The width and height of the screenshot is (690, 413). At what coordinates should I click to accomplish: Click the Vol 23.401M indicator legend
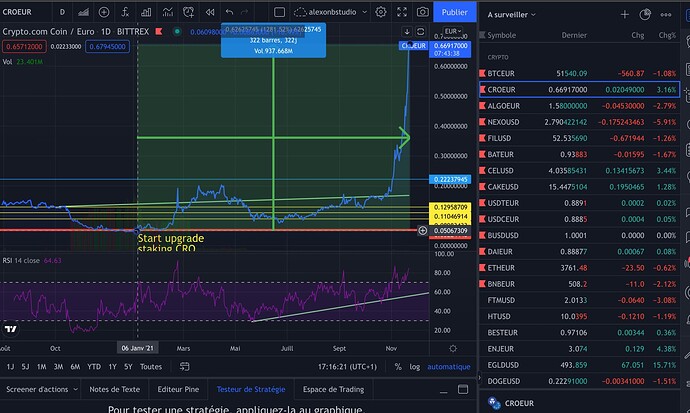coord(23,62)
